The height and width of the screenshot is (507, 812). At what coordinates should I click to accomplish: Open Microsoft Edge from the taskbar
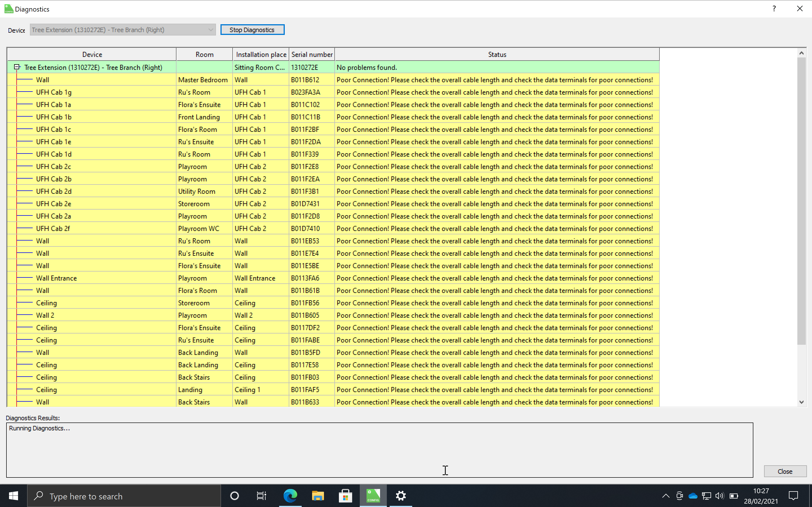(x=290, y=496)
